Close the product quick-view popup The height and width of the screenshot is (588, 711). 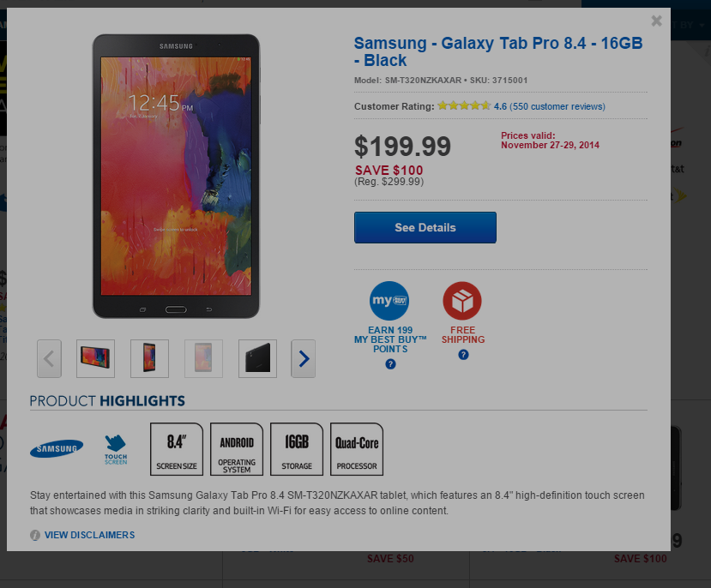pos(656,21)
